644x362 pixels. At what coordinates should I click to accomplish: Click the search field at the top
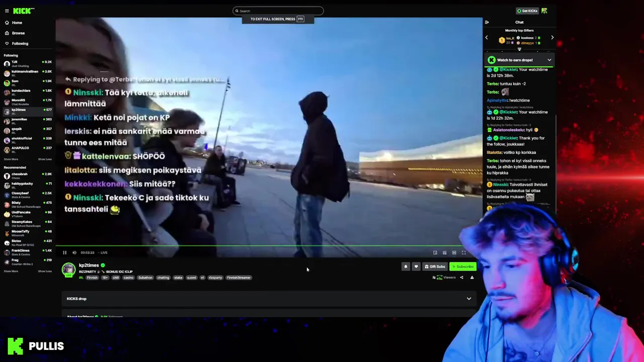coord(278,11)
